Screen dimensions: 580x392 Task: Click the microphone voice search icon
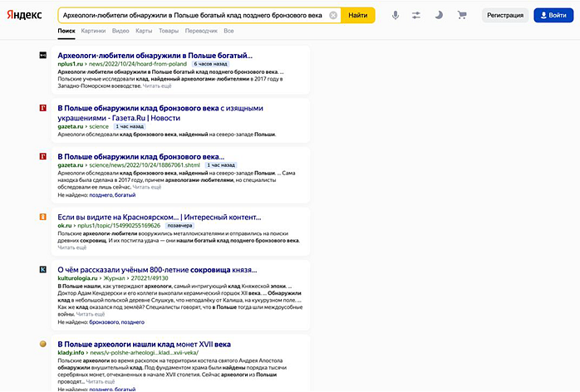click(395, 15)
